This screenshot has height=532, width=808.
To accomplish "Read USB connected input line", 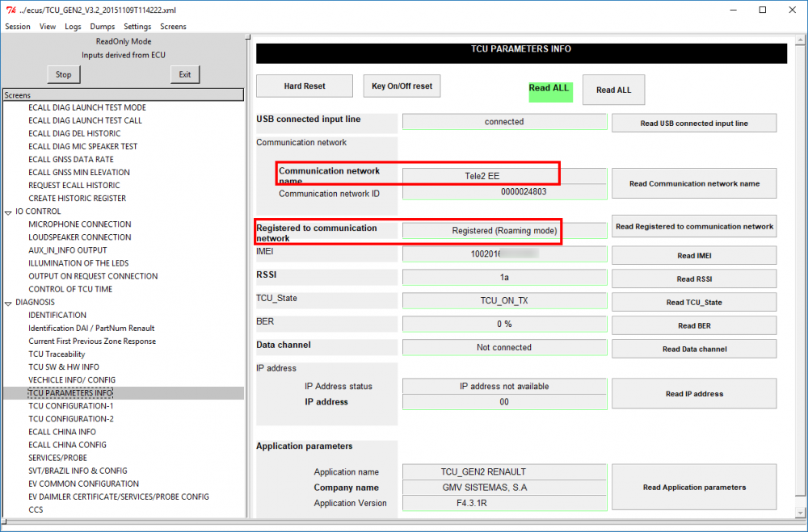I will click(x=694, y=123).
